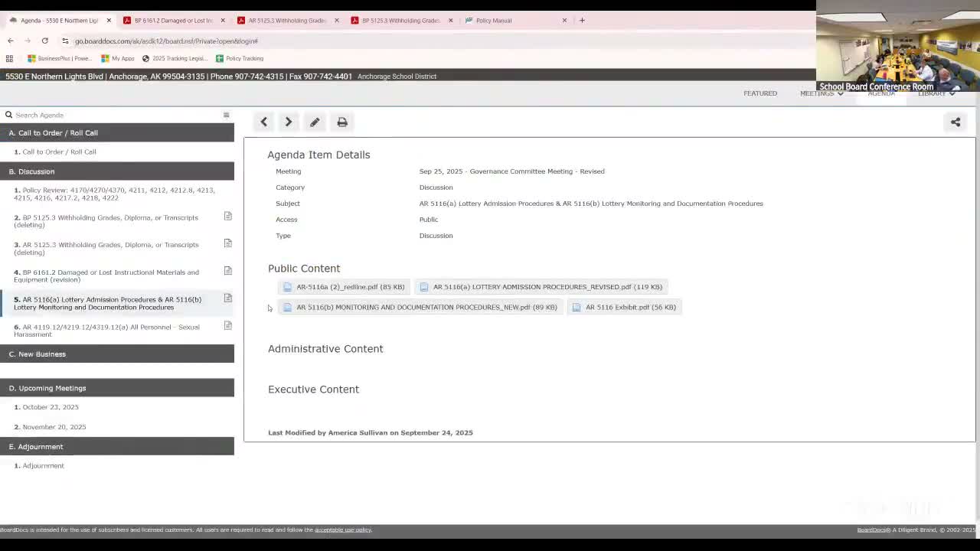The height and width of the screenshot is (551, 980).
Task: Click the Anchorage School District header text
Action: [397, 77]
